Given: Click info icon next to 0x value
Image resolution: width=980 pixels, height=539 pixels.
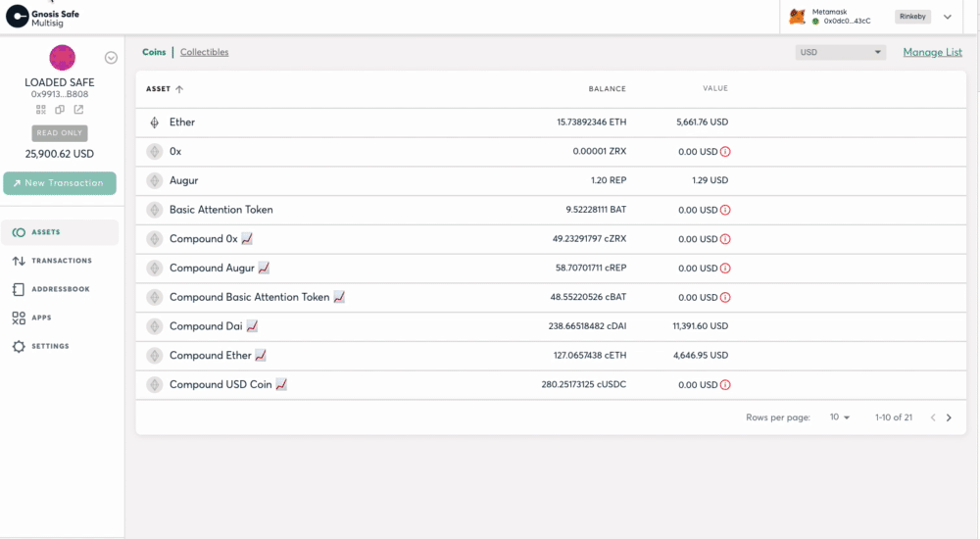Looking at the screenshot, I should [725, 151].
